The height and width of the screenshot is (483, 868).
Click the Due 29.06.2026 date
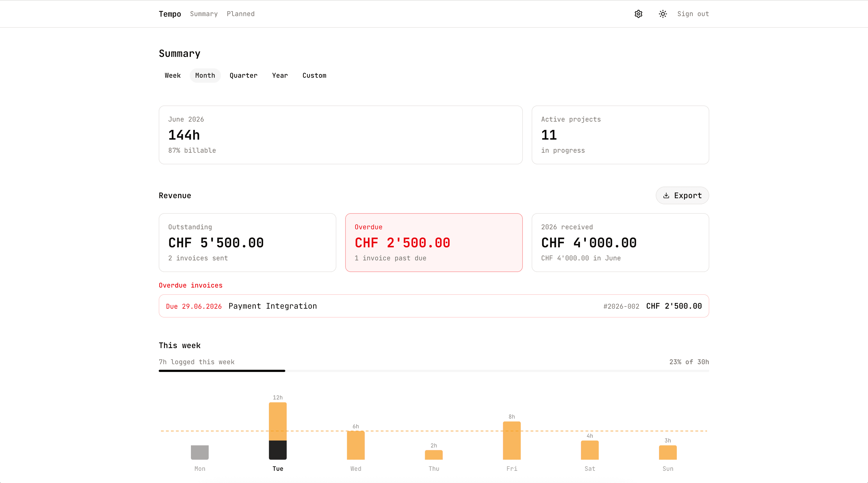coord(194,306)
